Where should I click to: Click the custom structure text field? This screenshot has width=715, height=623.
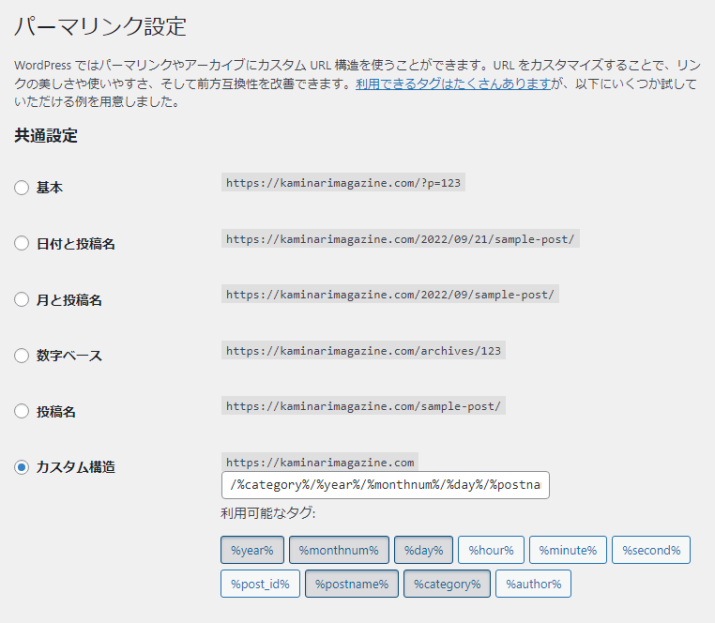click(385, 486)
